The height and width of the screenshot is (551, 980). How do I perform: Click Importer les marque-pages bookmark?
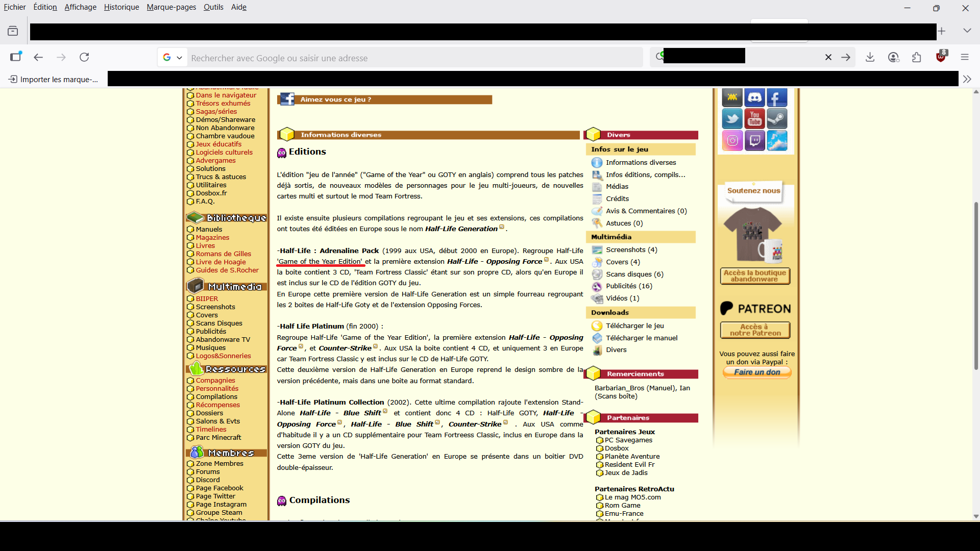(x=54, y=79)
